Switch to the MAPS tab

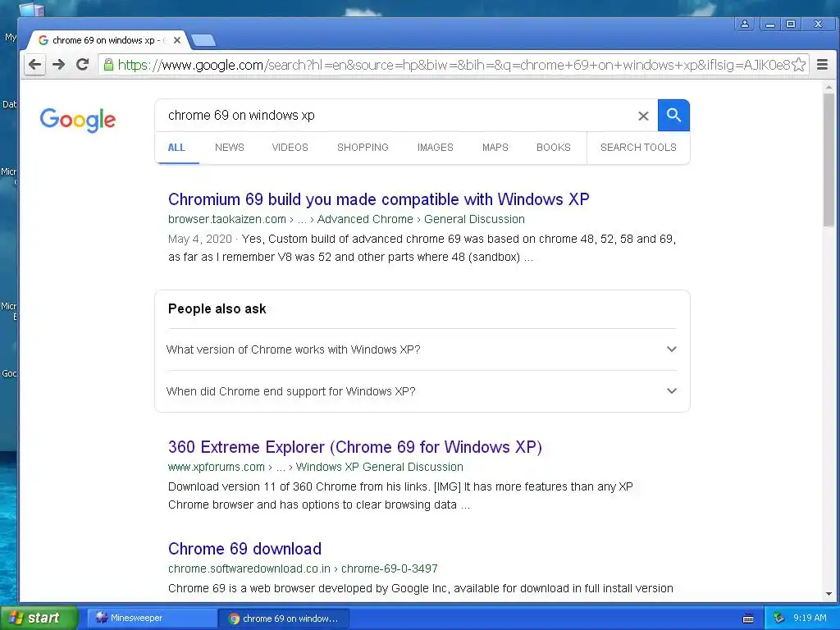tap(495, 148)
